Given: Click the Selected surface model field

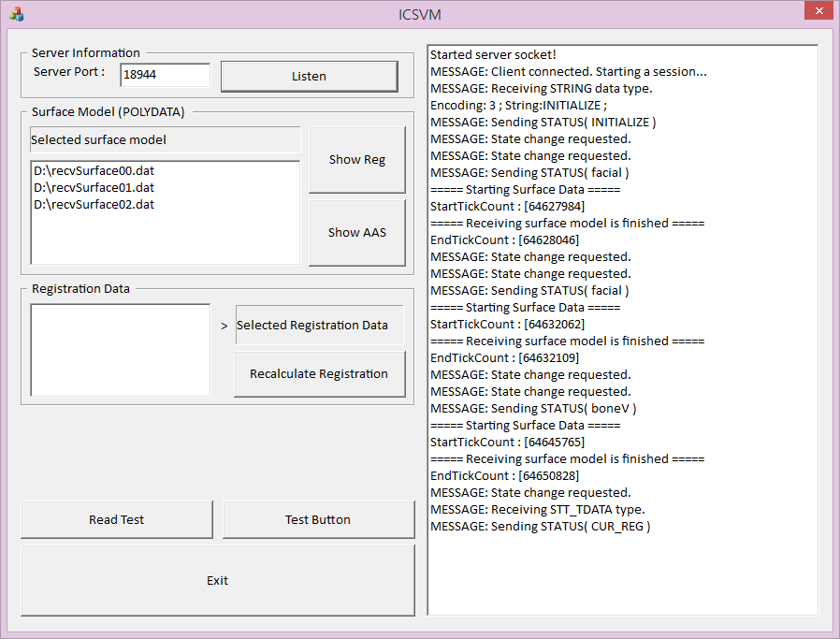Looking at the screenshot, I should [x=165, y=140].
